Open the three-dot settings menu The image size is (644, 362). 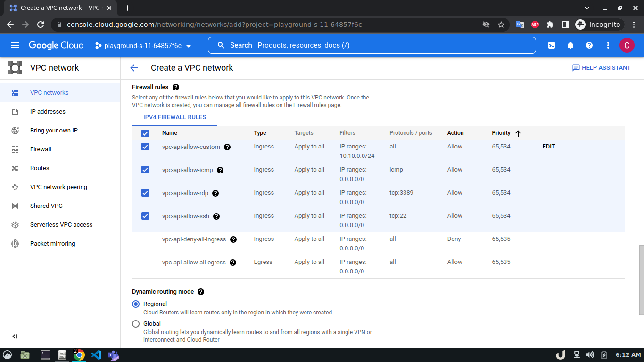tap(608, 45)
